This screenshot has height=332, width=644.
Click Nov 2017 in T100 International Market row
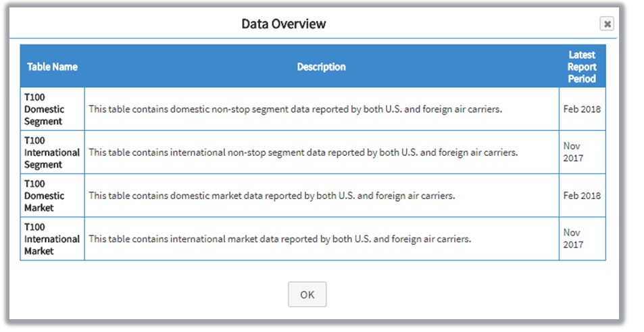coord(572,239)
